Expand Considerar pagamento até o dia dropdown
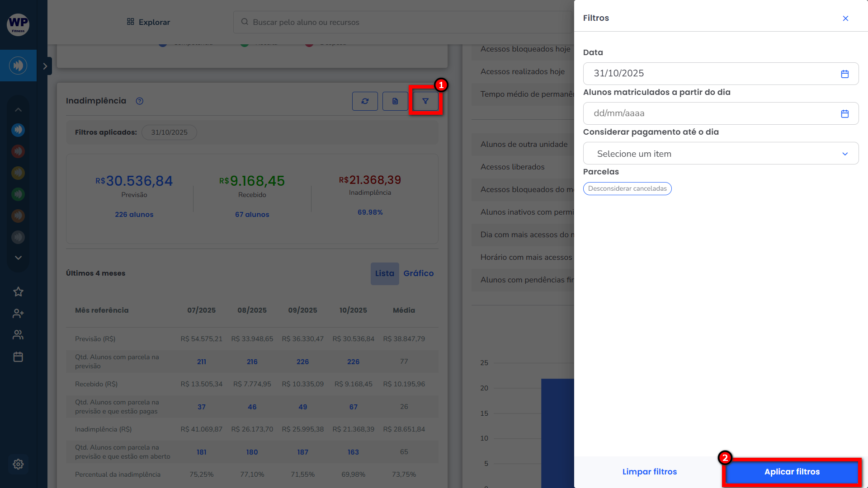This screenshot has height=488, width=868. point(721,154)
